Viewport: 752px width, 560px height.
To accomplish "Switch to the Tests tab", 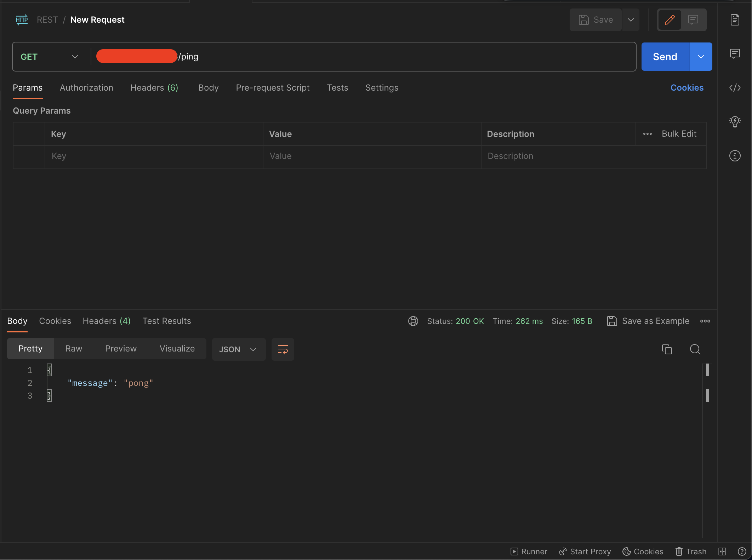I will (x=337, y=87).
